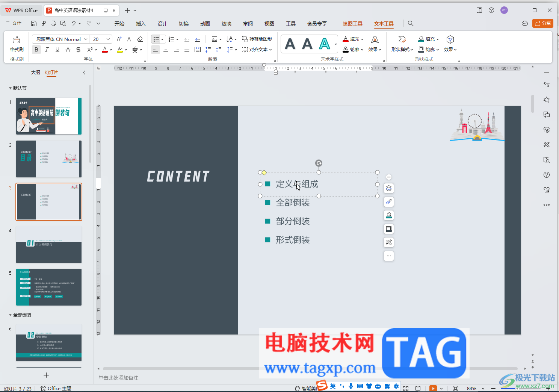Click the layers icon beside text box
Image resolution: width=559 pixels, height=392 pixels.
click(389, 188)
